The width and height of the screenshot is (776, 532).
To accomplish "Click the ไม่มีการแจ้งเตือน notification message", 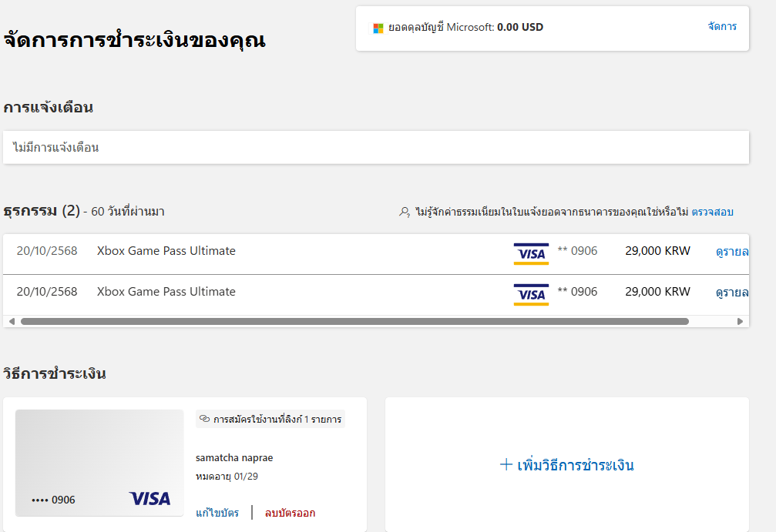I will click(56, 147).
